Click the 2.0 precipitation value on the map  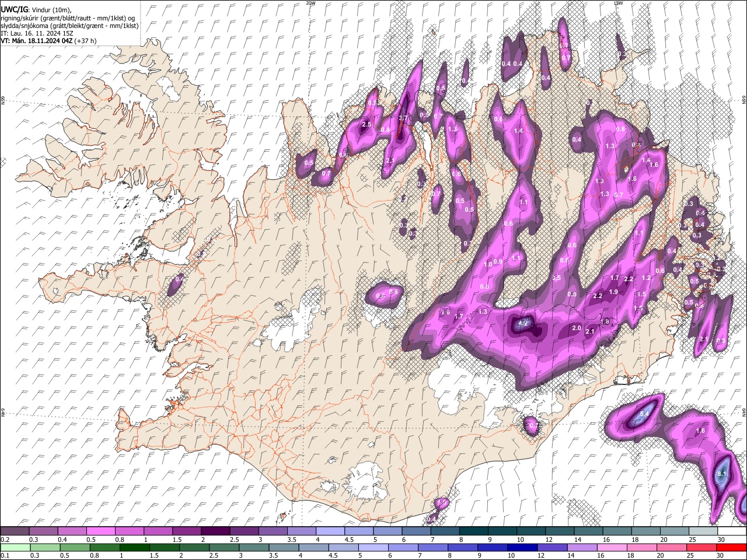(x=577, y=328)
